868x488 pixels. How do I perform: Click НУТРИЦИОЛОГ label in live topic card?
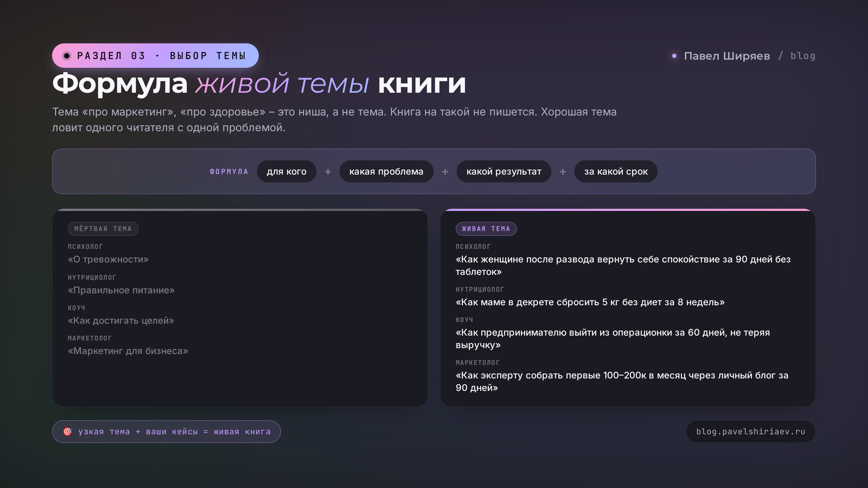480,289
